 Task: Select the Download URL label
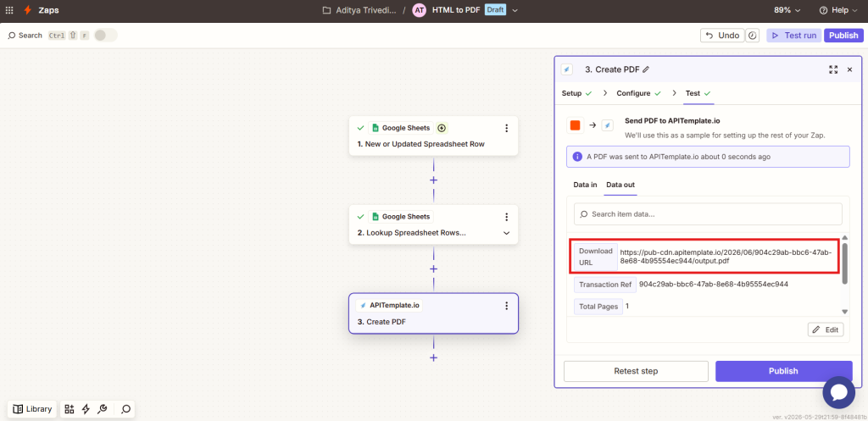pyautogui.click(x=596, y=257)
